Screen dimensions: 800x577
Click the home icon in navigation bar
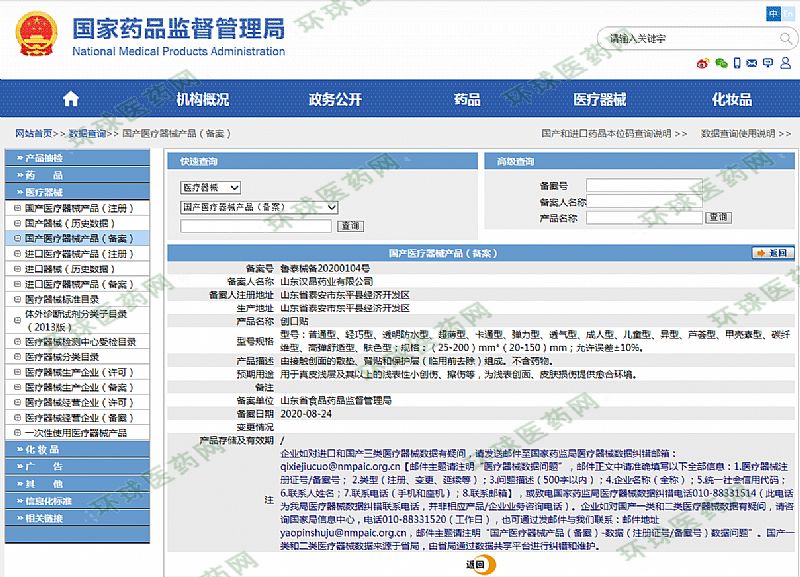click(70, 99)
